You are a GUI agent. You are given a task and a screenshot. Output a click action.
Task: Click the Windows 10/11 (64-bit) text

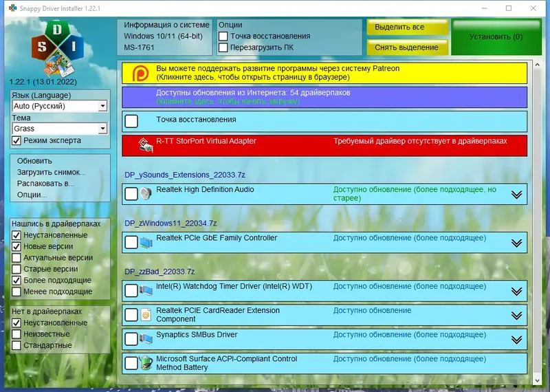point(163,36)
